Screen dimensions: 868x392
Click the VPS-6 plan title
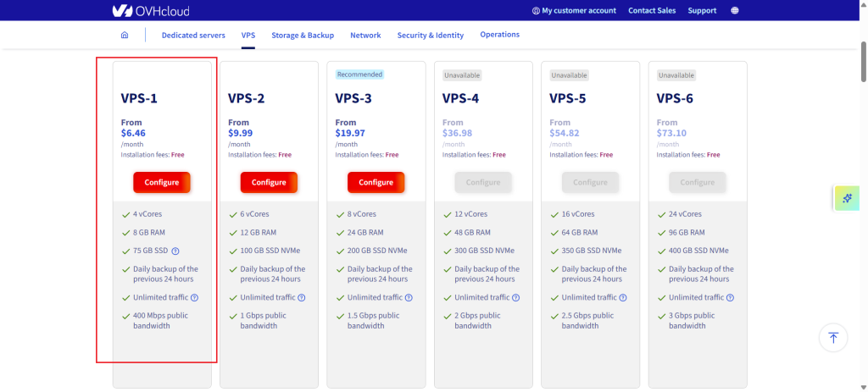pos(675,98)
